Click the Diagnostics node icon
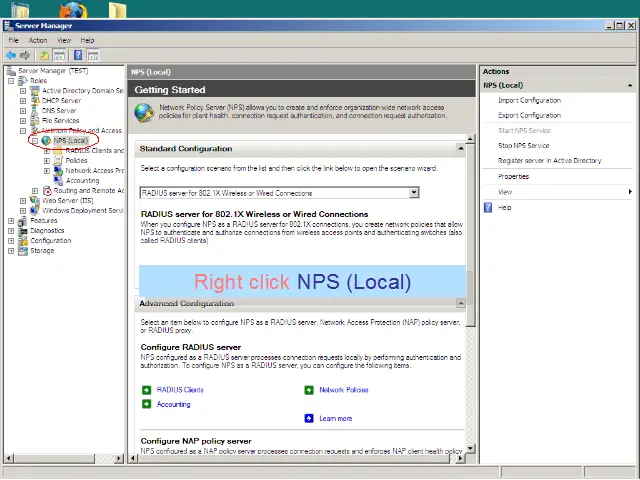The image size is (640, 480). coord(23,231)
